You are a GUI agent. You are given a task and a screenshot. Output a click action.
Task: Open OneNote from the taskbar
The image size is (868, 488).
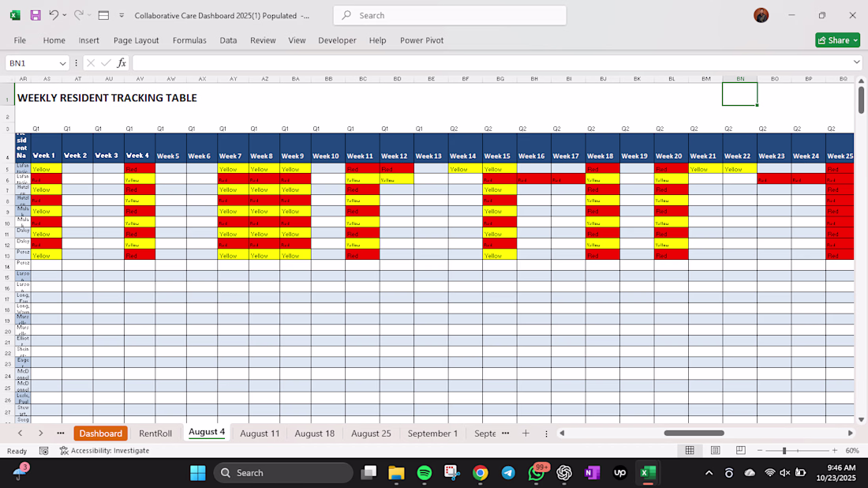click(592, 473)
